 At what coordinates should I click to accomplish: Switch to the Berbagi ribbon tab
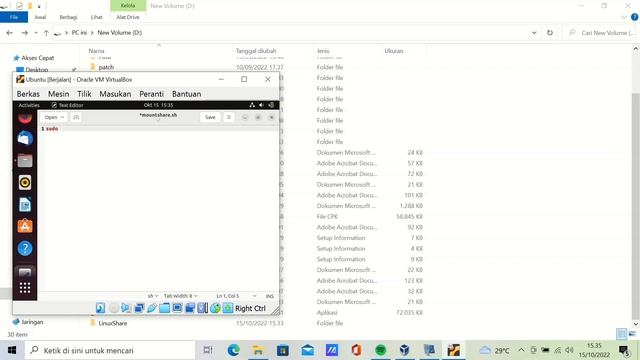[68, 17]
